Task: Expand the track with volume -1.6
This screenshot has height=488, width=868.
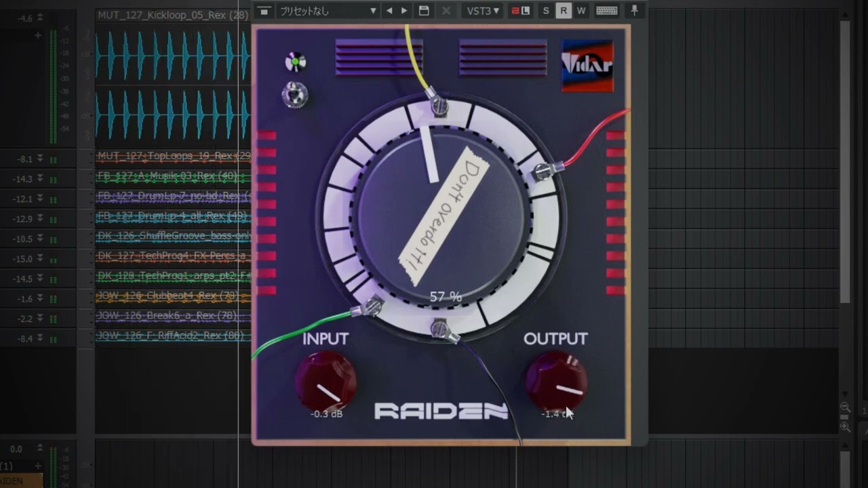Action: pyautogui.click(x=40, y=298)
